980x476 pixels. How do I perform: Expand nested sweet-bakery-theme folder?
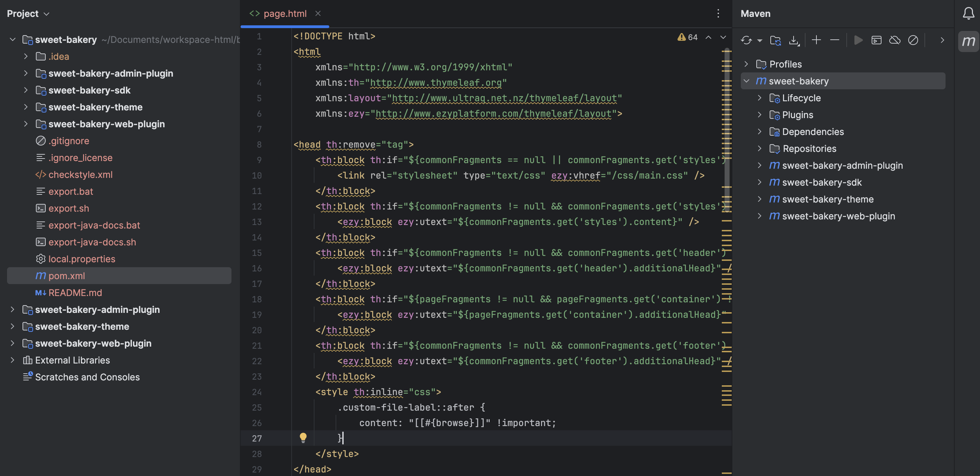pyautogui.click(x=25, y=107)
